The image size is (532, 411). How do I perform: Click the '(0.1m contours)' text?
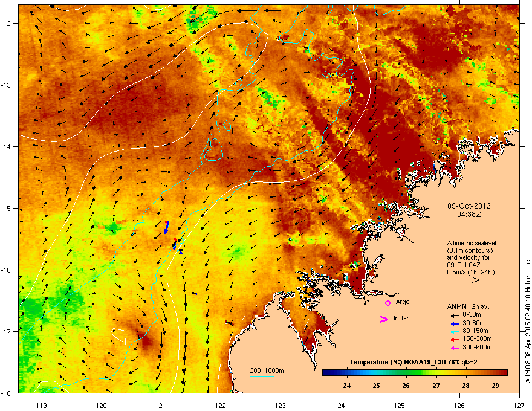[x=470, y=250]
